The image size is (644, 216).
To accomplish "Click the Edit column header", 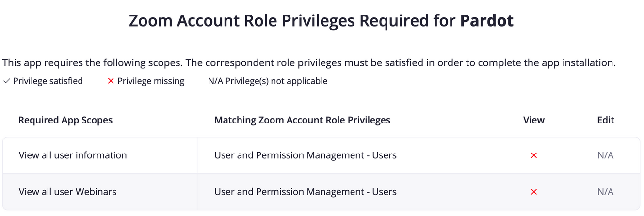I will pyautogui.click(x=606, y=120).
